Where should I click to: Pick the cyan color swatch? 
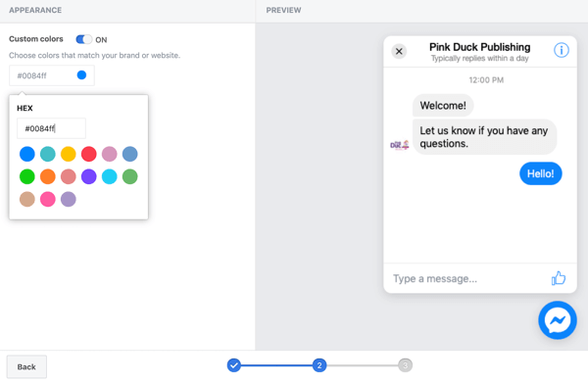coord(110,176)
